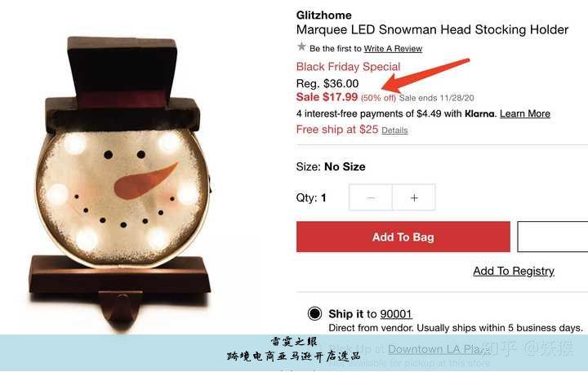Increase quantity with the plus button
This screenshot has height=372, width=588.
(x=414, y=197)
